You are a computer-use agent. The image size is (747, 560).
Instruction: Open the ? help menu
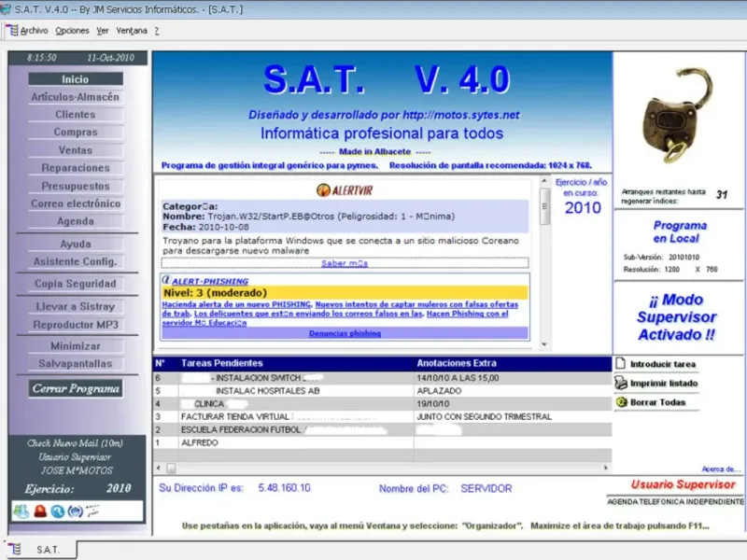tap(157, 31)
